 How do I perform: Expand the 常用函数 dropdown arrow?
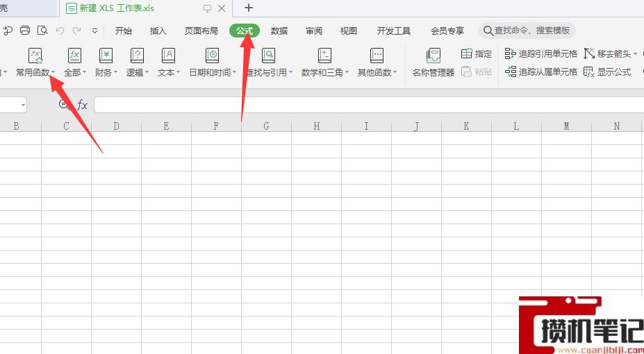click(53, 73)
